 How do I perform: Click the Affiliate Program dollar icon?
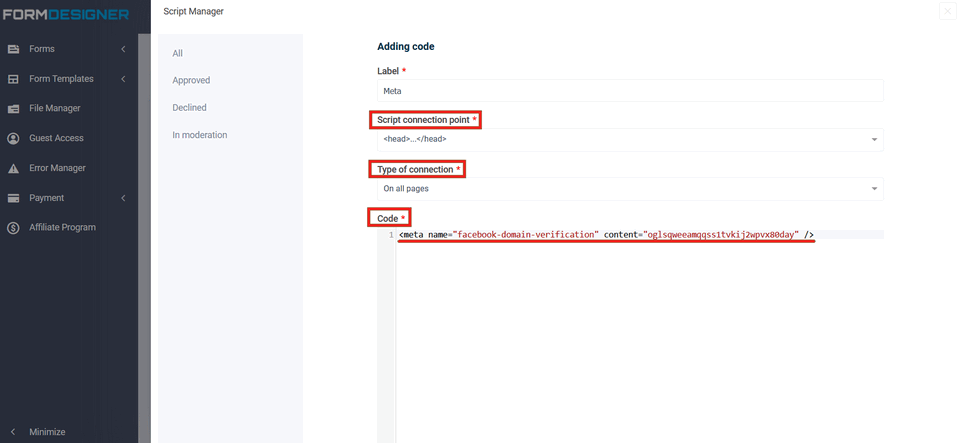(13, 228)
